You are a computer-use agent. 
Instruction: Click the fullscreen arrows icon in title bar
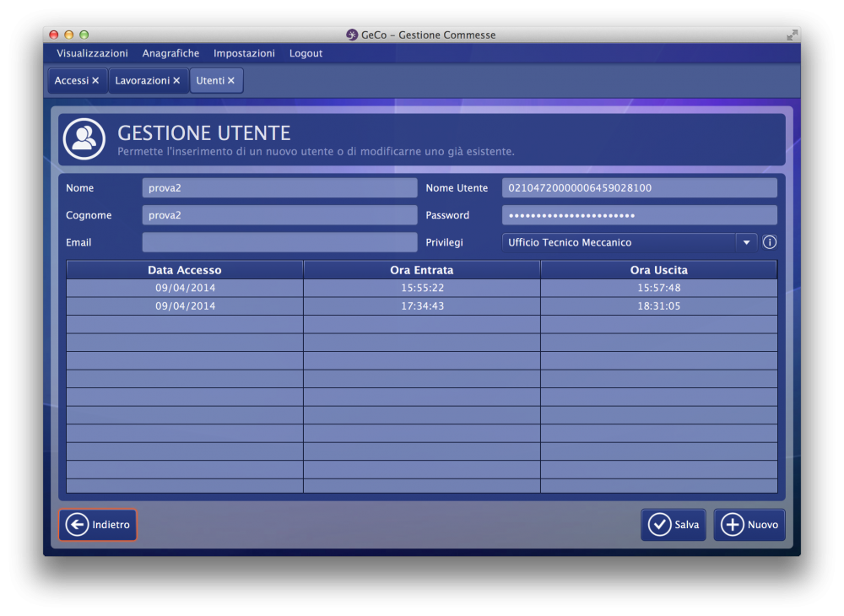[x=792, y=35]
